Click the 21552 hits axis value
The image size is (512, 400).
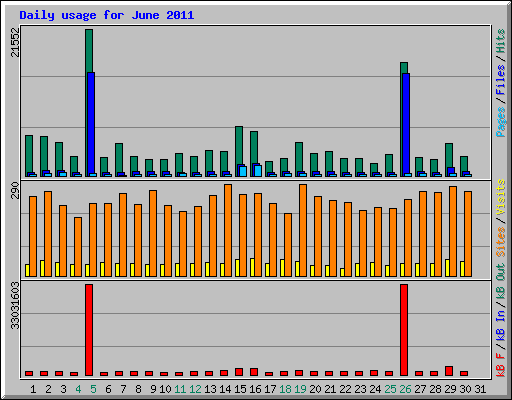(16, 42)
